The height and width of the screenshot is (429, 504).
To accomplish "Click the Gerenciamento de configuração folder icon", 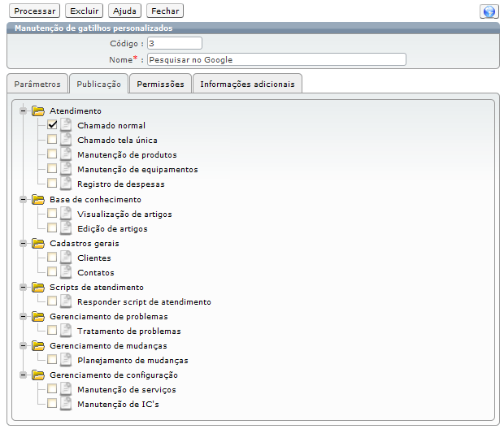I will 38,375.
